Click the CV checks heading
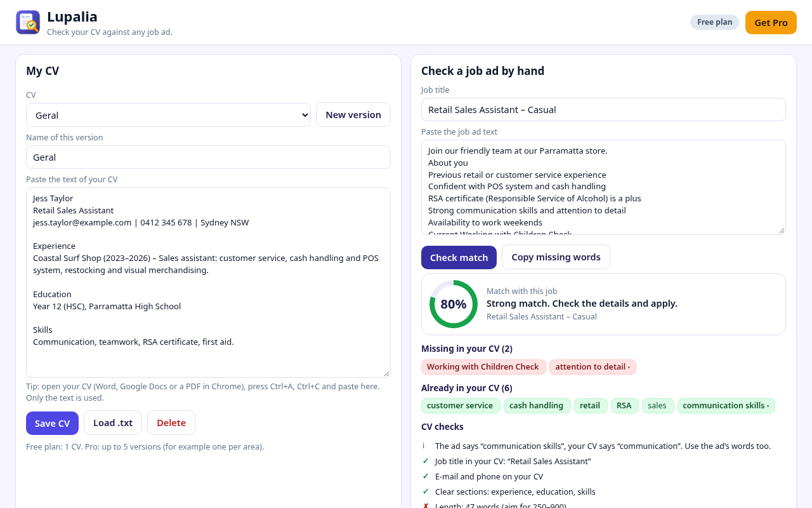 [x=442, y=427]
